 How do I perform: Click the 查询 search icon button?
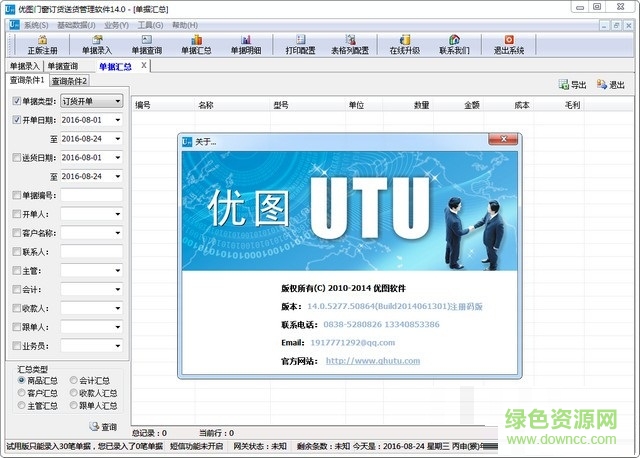[x=103, y=427]
